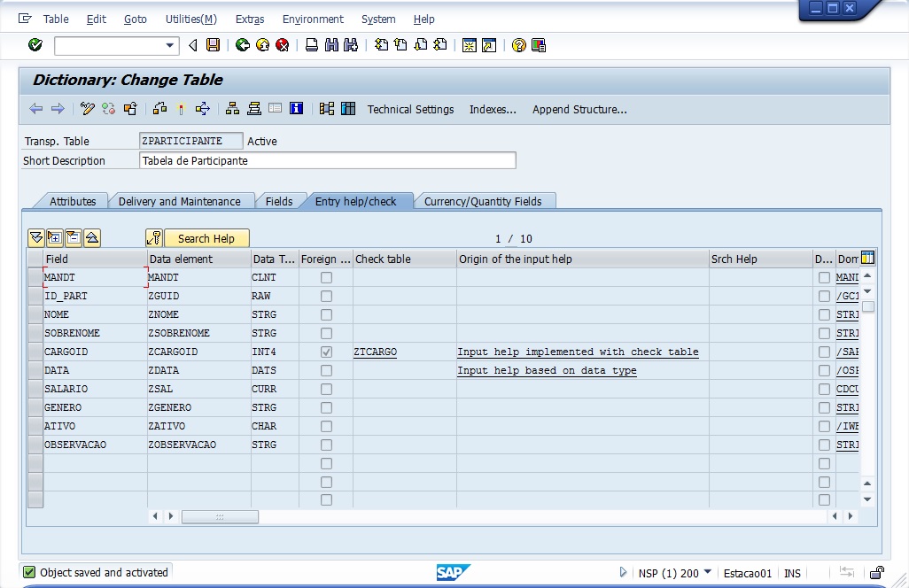Toggle Foreign key checkbox for SALARIO row

pyautogui.click(x=326, y=390)
